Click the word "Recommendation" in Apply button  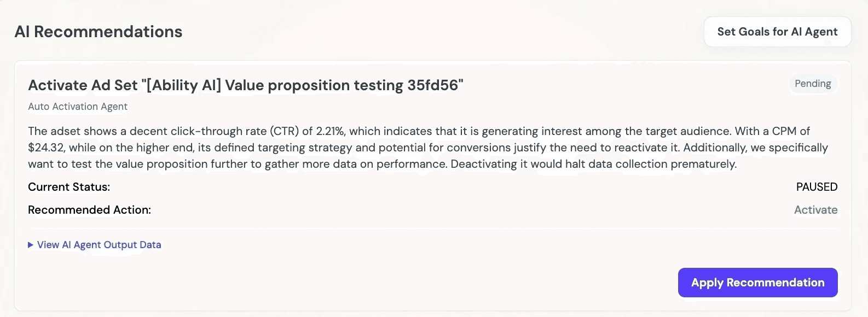pyautogui.click(x=776, y=283)
